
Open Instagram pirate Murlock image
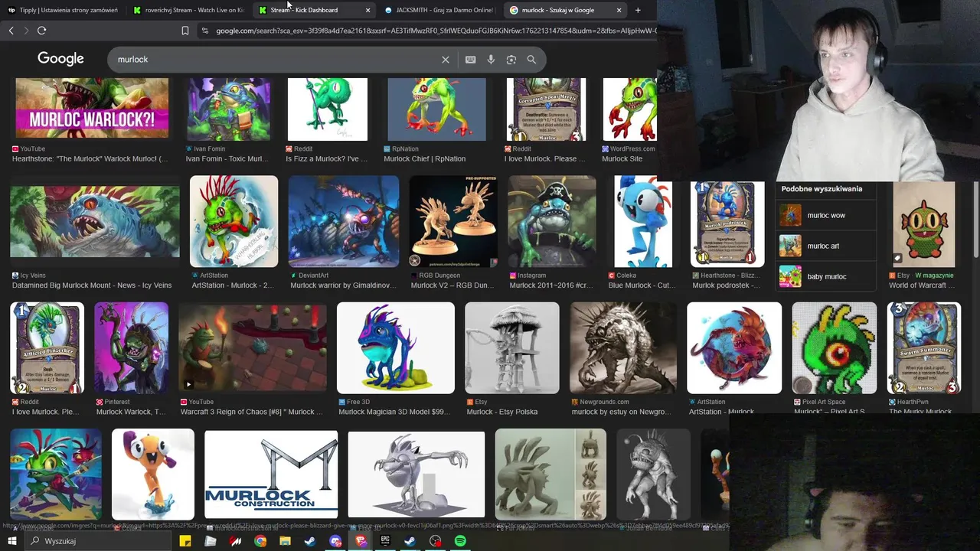click(552, 221)
